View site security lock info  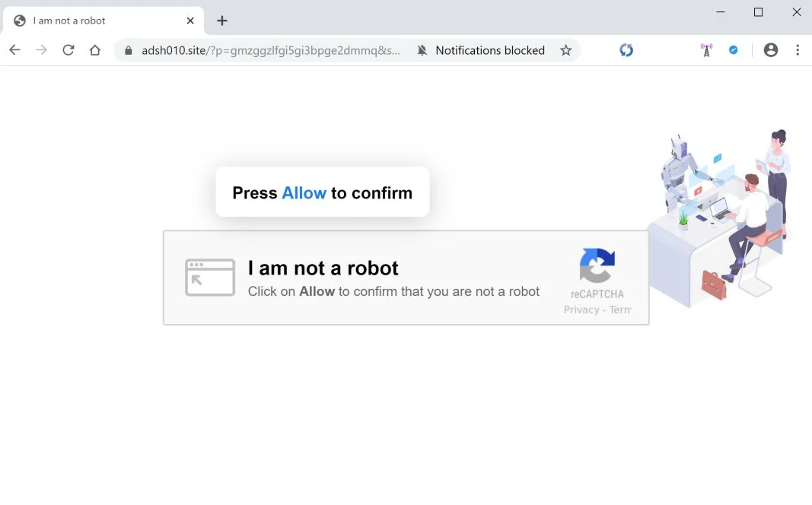(x=129, y=50)
